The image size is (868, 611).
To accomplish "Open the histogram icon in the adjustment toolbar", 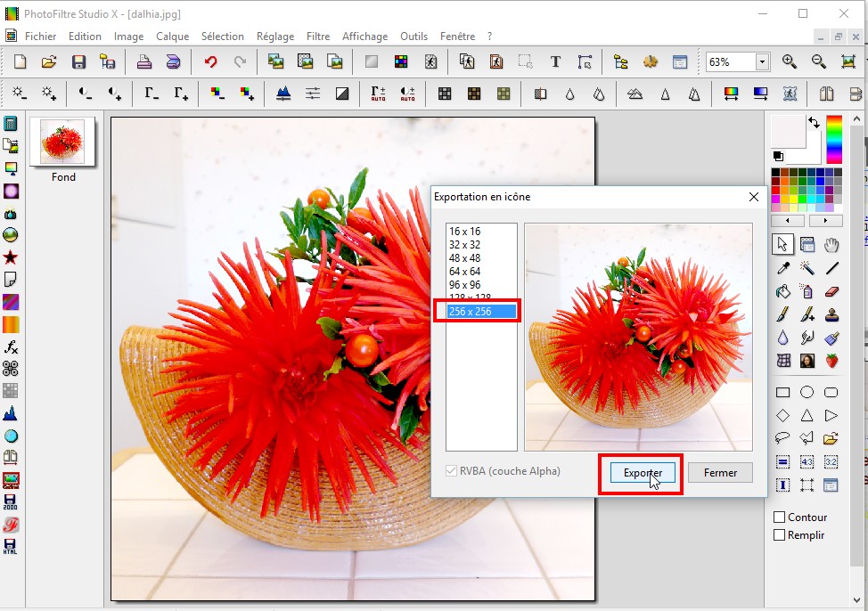I will (283, 94).
